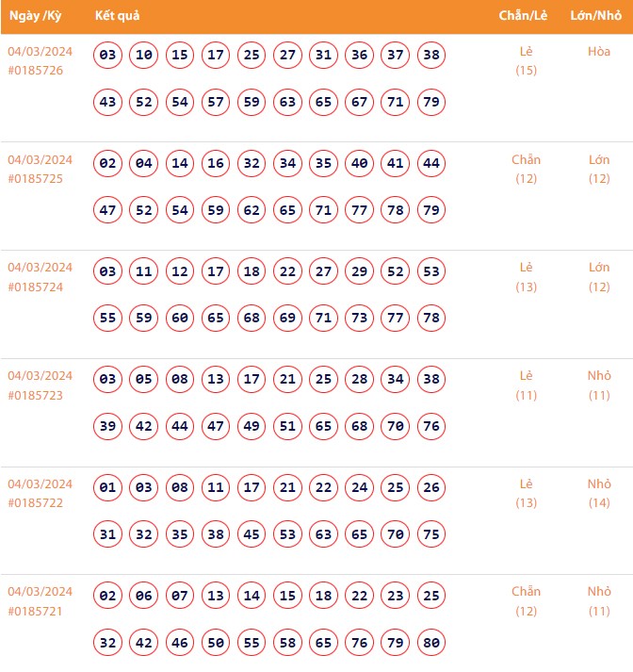Click draw ID #0185724

click(35, 287)
